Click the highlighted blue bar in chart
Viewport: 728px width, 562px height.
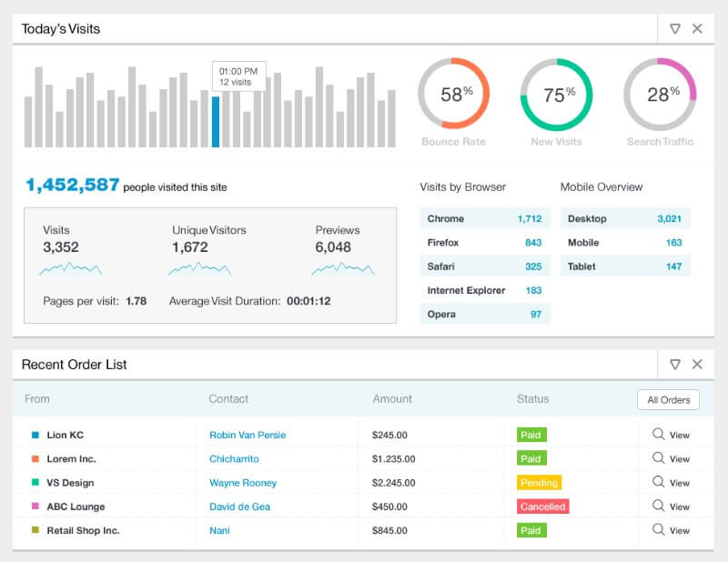click(x=216, y=121)
